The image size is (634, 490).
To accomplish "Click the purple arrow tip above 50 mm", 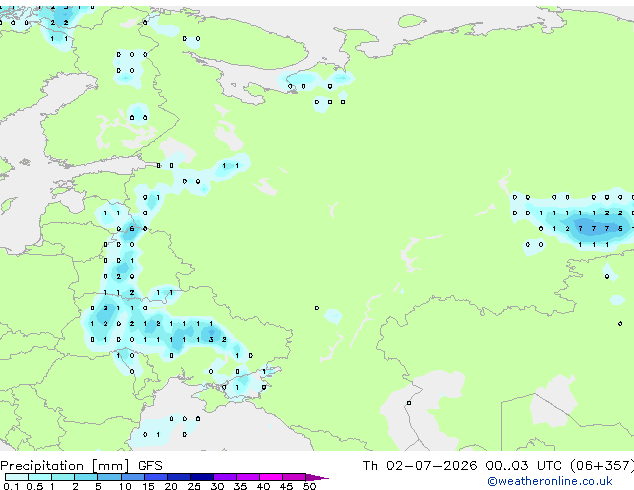I will (x=317, y=477).
